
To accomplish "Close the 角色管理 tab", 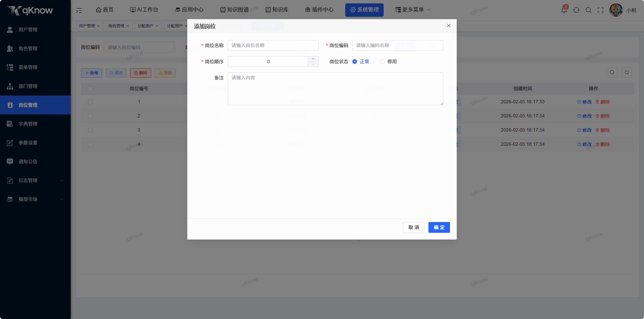I will [128, 26].
